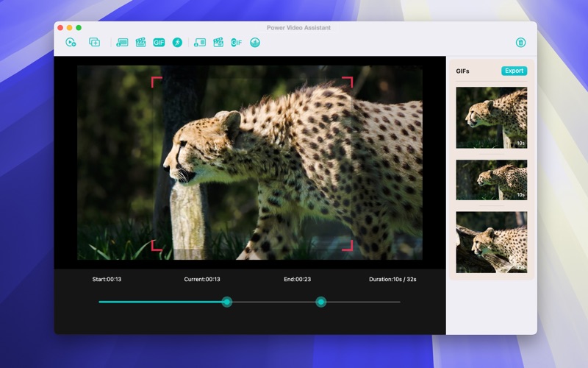Click the start trim handle on the timeline

pyautogui.click(x=227, y=302)
